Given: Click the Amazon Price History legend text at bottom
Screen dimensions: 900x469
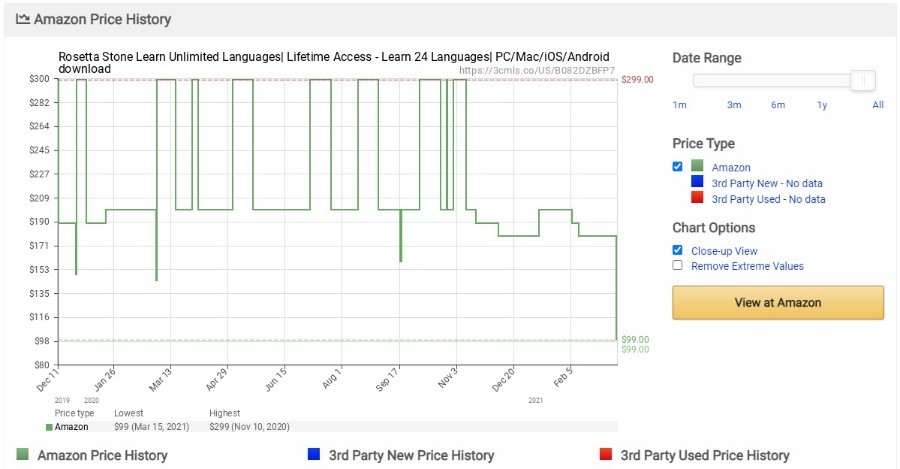Looking at the screenshot, I should pyautogui.click(x=103, y=455).
